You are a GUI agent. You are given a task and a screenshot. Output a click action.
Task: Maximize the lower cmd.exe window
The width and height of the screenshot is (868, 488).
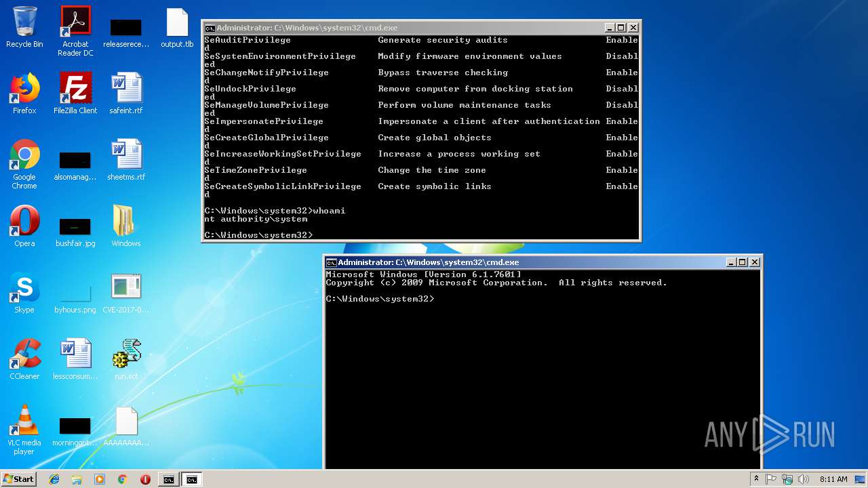[743, 262]
